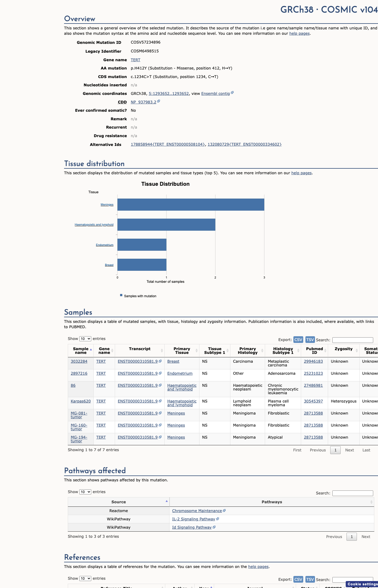Sort Pathways table by Pathways column
The image size is (378, 588).
point(272,502)
